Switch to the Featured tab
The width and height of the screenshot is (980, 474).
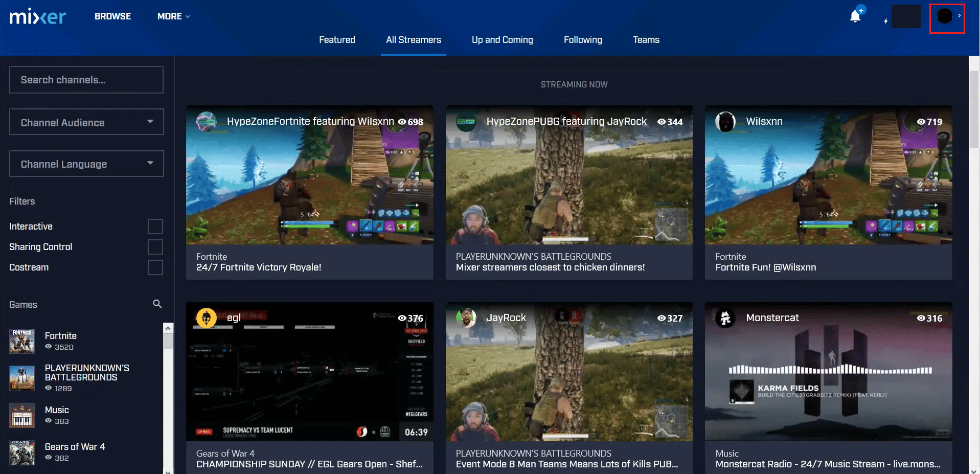tap(337, 40)
